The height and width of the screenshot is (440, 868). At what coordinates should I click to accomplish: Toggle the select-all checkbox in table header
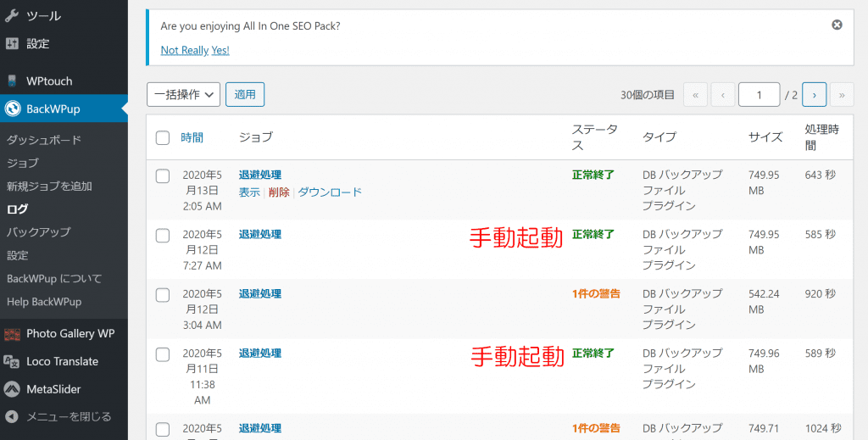(x=163, y=137)
